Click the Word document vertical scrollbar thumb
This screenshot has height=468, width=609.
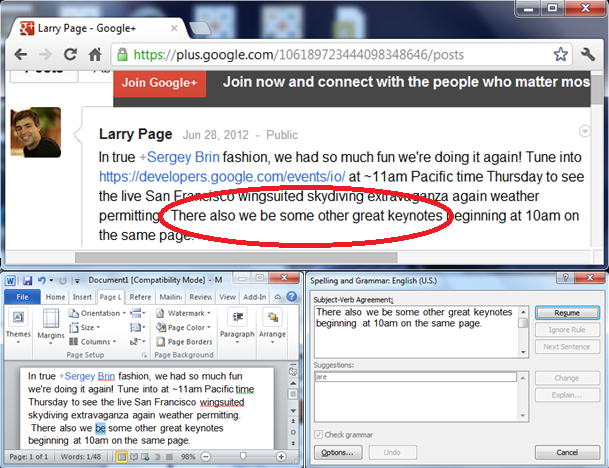click(293, 394)
